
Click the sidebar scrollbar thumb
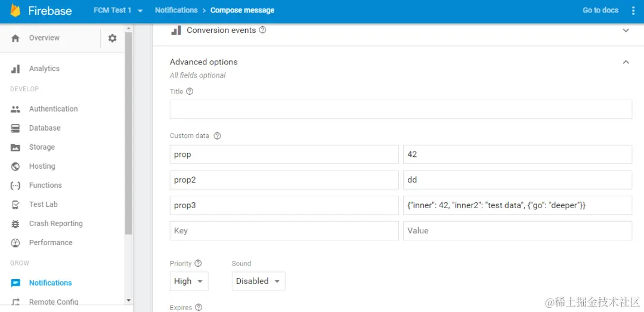(x=129, y=134)
